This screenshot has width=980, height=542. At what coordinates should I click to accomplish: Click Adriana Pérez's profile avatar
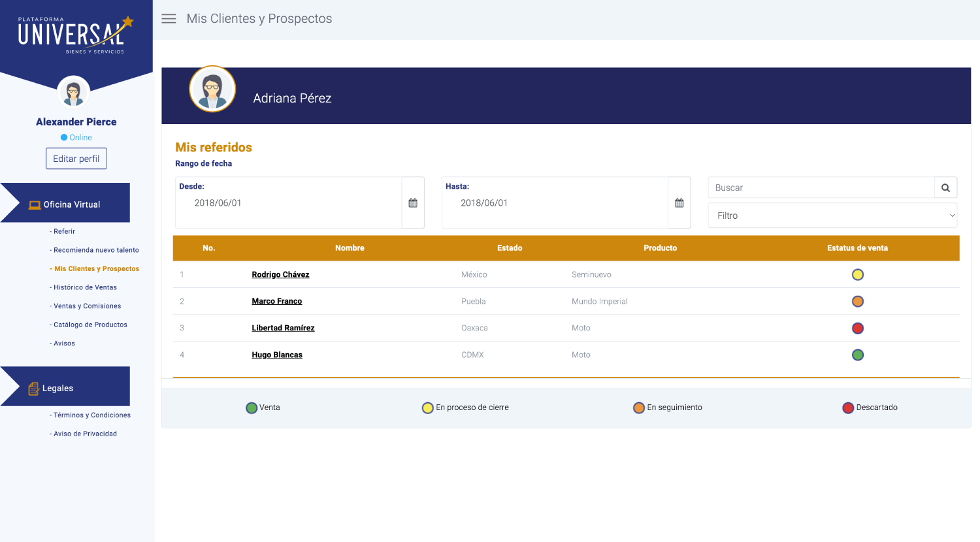(212, 89)
